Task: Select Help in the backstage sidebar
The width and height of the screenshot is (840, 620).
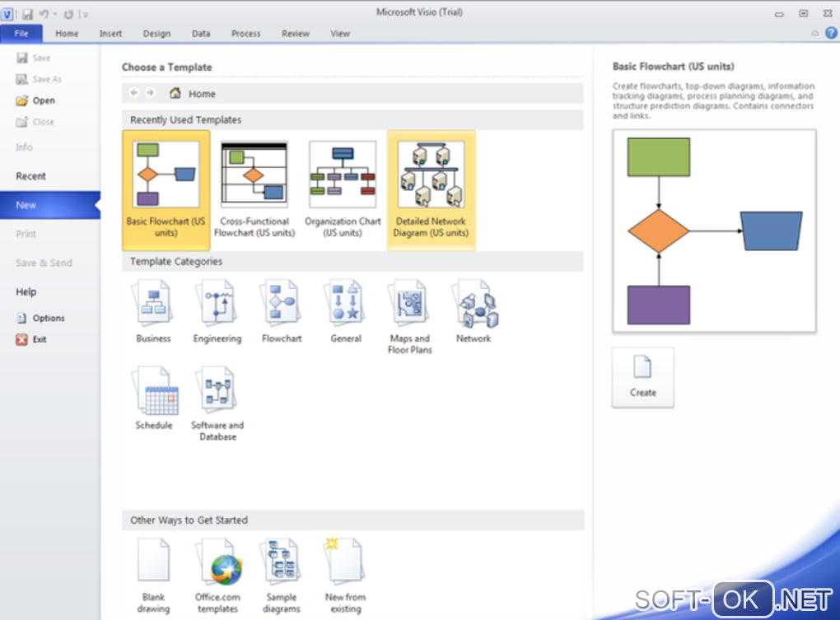Action: pyautogui.click(x=26, y=291)
